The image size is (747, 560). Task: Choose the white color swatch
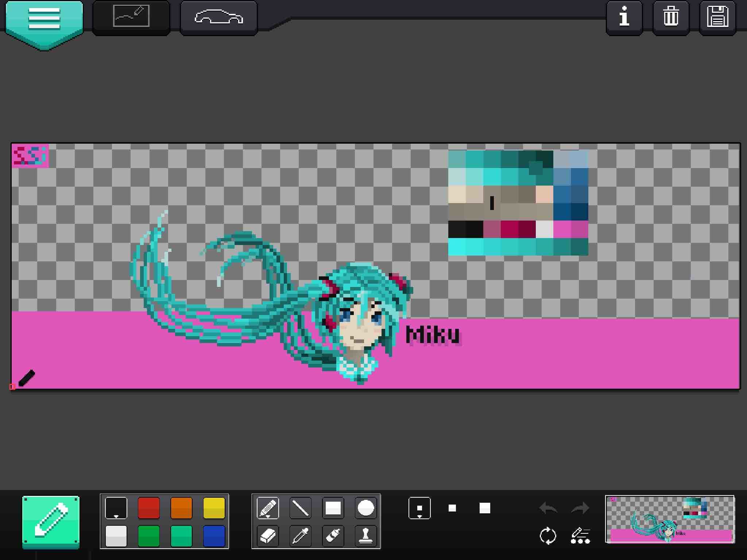click(116, 536)
